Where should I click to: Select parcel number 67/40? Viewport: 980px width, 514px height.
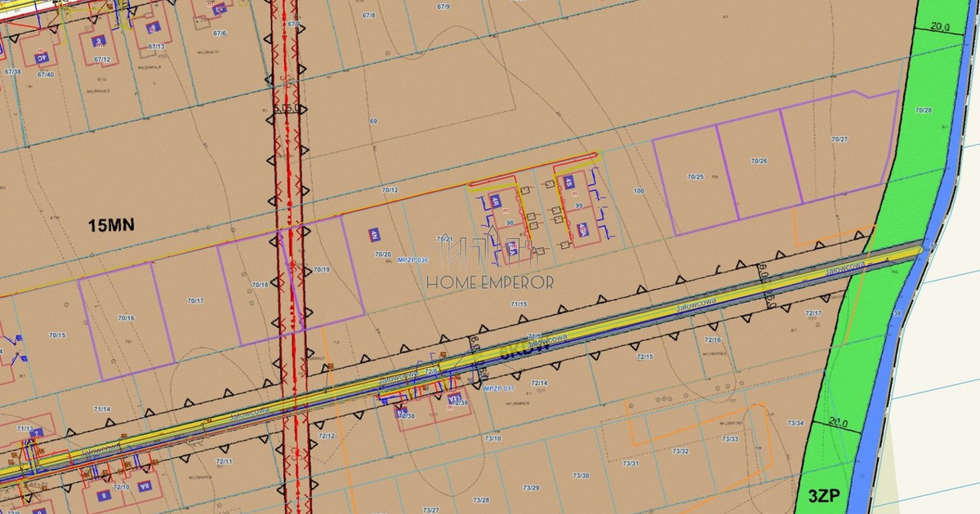[x=45, y=75]
